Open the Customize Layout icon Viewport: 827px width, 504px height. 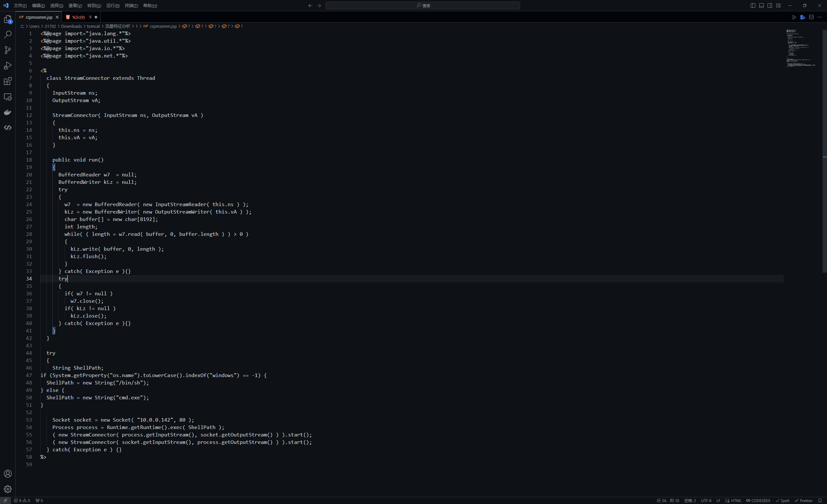778,5
